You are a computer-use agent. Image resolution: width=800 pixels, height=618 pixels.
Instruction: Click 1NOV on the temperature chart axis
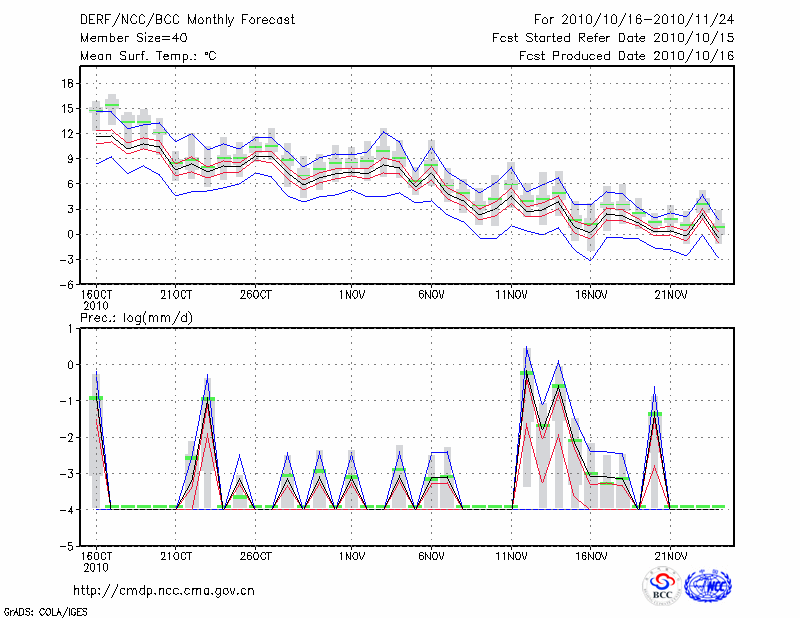coord(350,295)
